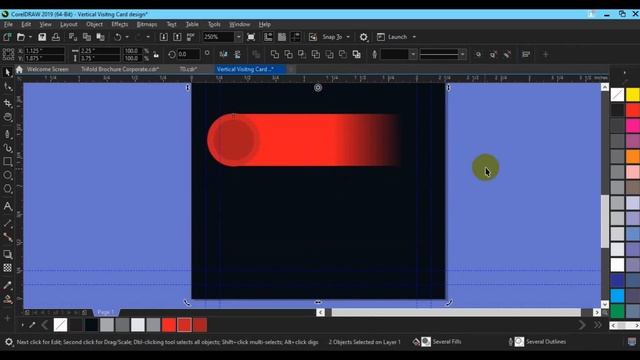This screenshot has height=360, width=640.
Task: Select the Page 1 tab
Action: click(x=106, y=312)
